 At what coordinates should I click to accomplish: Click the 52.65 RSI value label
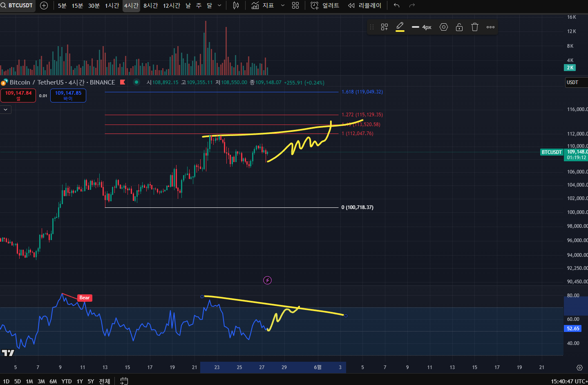click(x=573, y=328)
